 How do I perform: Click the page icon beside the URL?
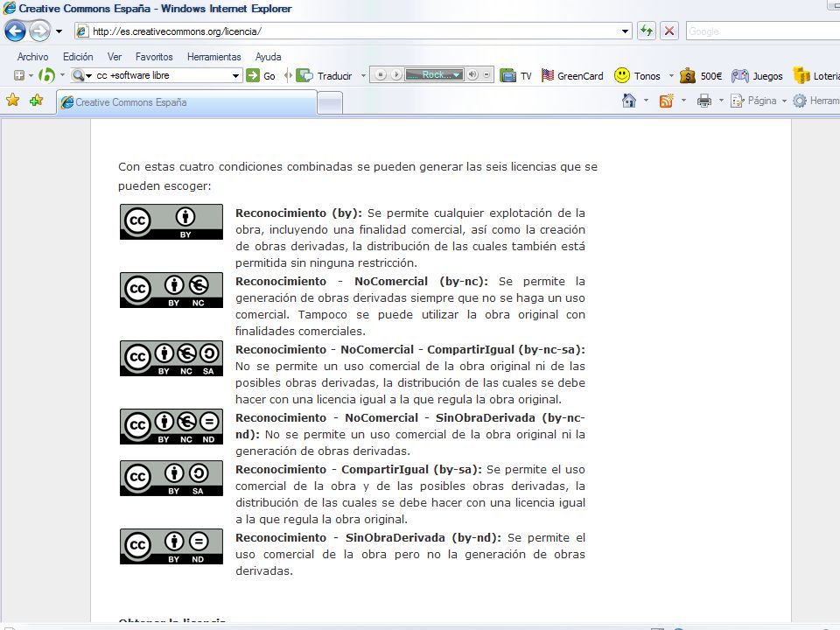(x=82, y=31)
